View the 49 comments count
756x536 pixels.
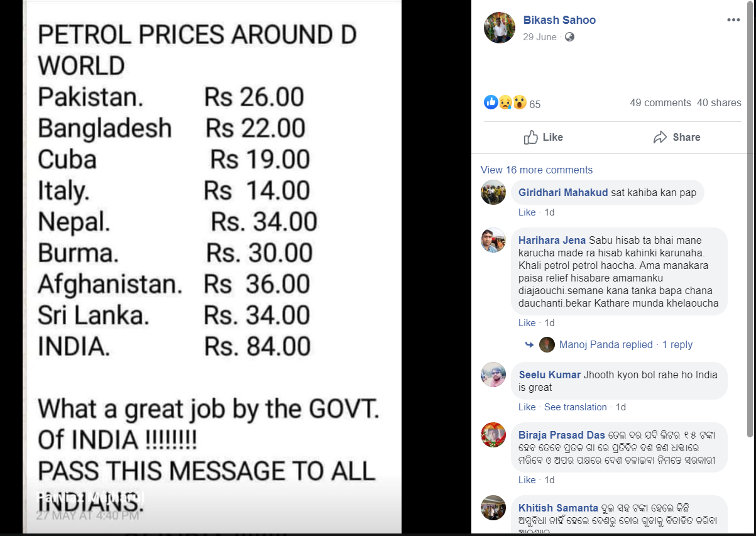[x=660, y=102]
